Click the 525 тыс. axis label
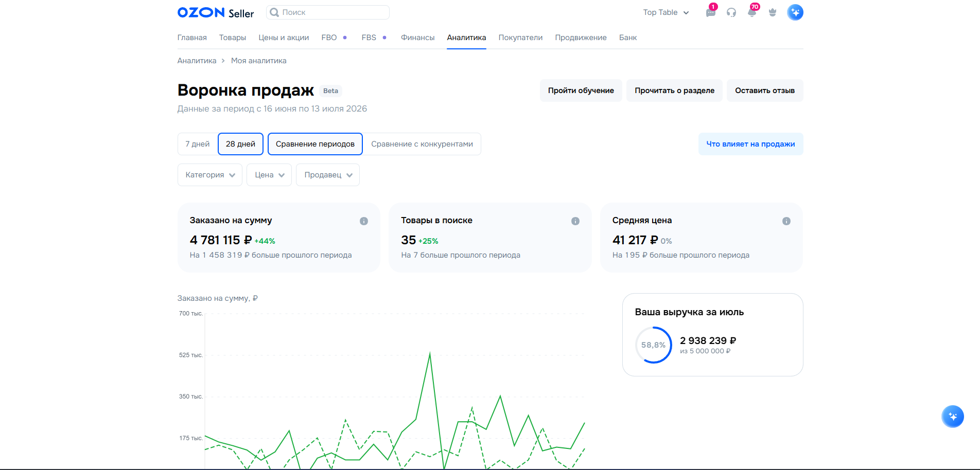 (x=191, y=355)
